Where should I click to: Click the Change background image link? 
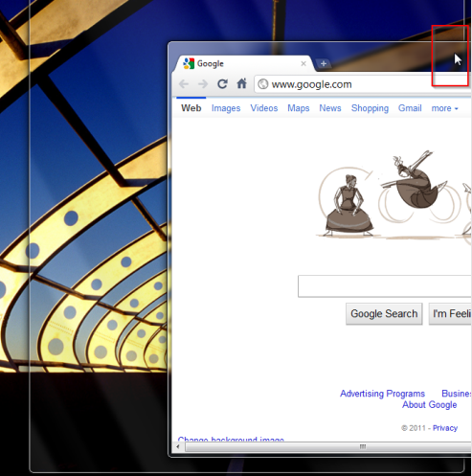[231, 440]
